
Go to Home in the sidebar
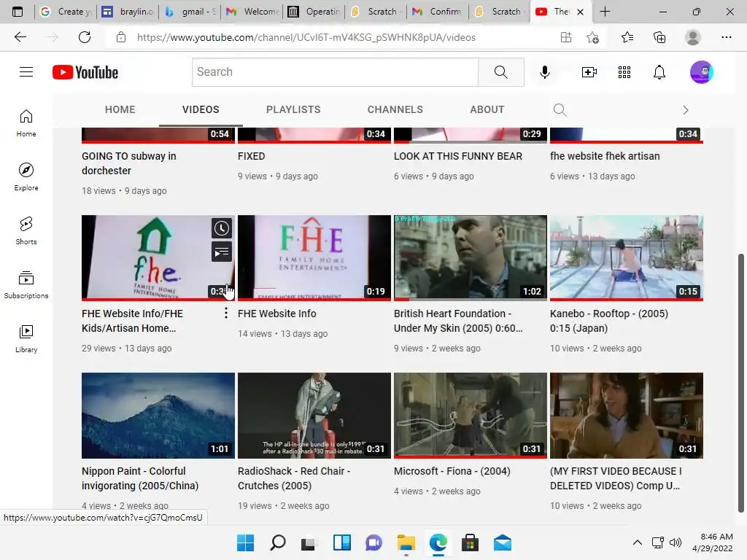click(x=26, y=122)
